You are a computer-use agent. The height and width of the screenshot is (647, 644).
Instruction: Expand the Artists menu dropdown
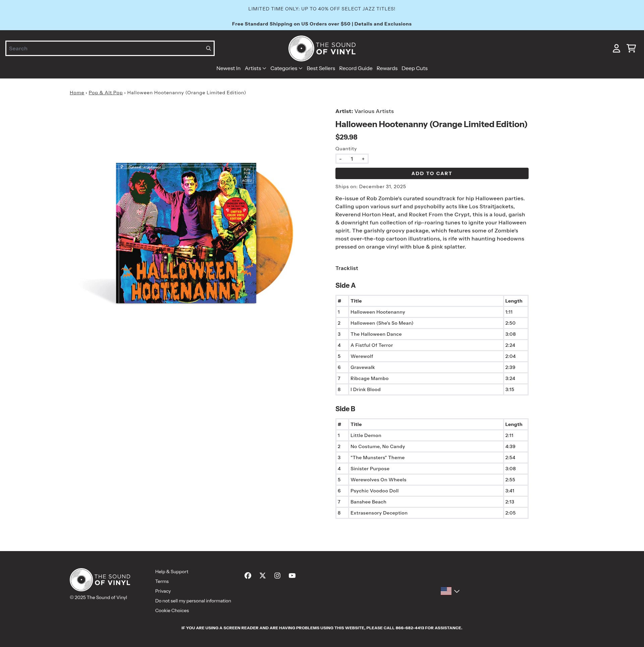pyautogui.click(x=255, y=68)
